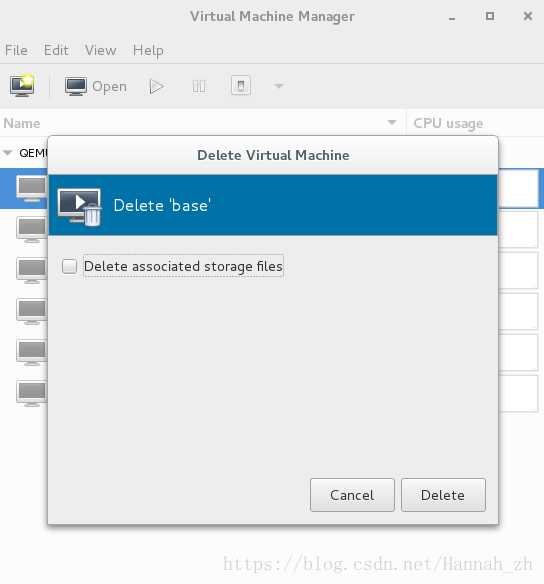This screenshot has width=544, height=584.
Task: Collapse the QEMU connection tree expander
Action: tap(7, 153)
